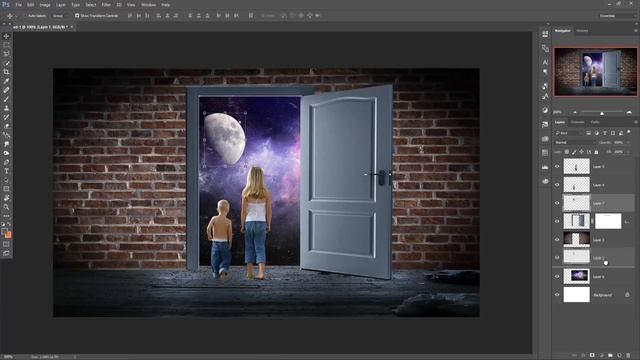This screenshot has width=640, height=360.
Task: Toggle the Auto-Select checkbox
Action: point(25,16)
